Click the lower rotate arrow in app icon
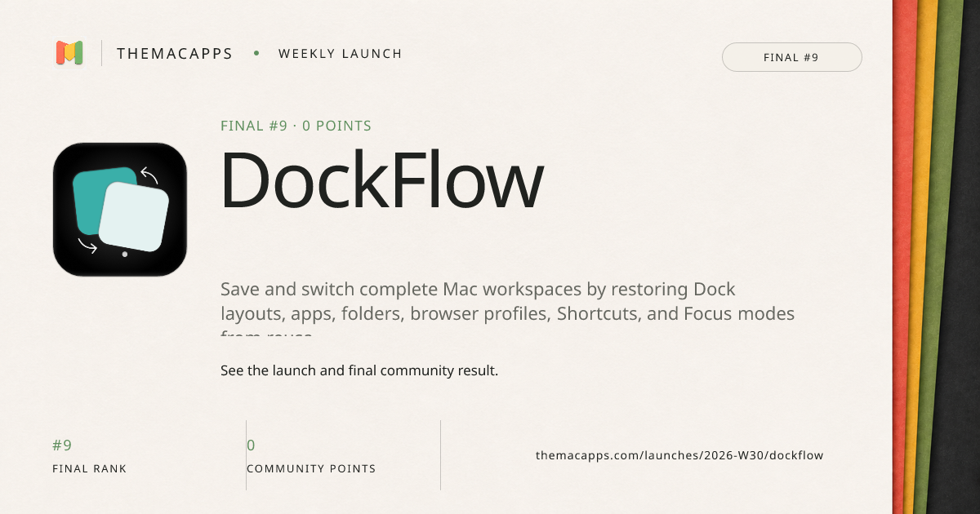 click(87, 244)
